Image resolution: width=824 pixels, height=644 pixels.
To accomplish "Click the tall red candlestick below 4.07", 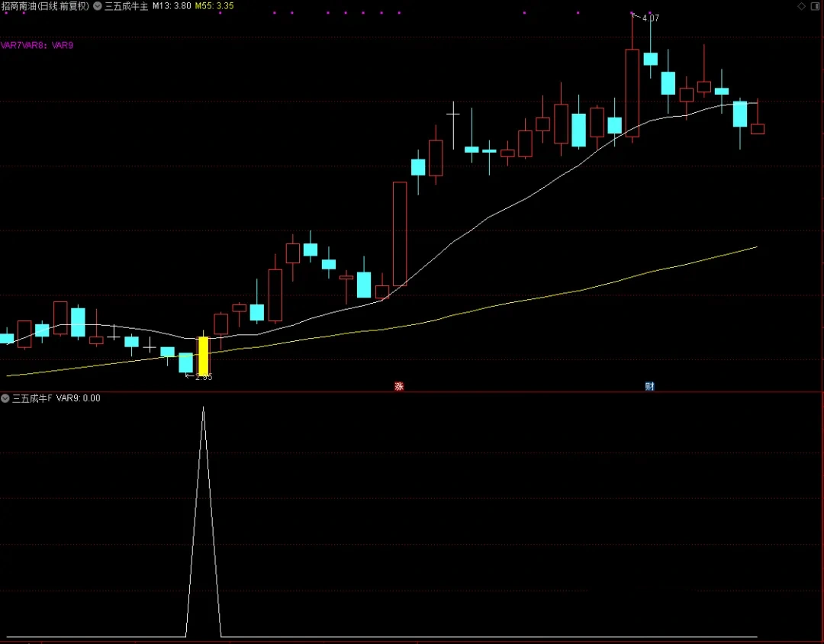I will click(x=632, y=92).
